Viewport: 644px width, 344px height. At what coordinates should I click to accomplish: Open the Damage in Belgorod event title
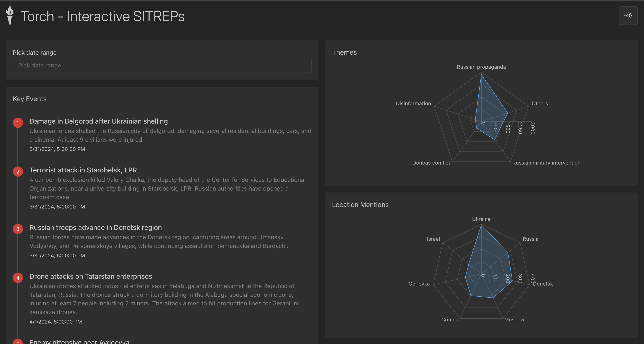tap(99, 121)
